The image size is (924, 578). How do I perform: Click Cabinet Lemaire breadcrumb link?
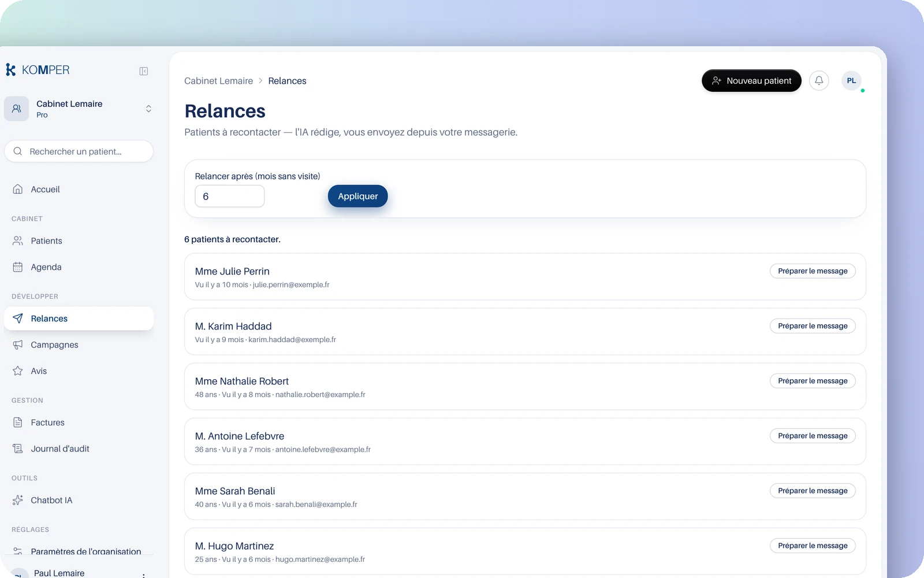tap(218, 81)
